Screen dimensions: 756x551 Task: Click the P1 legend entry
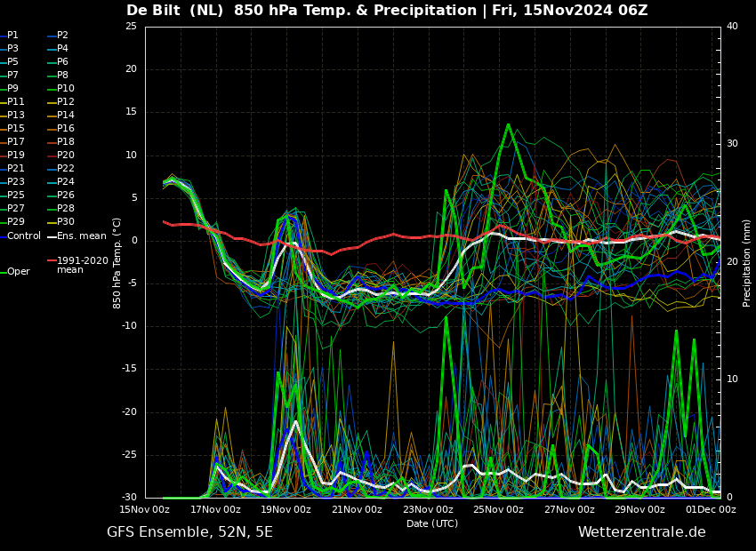(x=12, y=36)
